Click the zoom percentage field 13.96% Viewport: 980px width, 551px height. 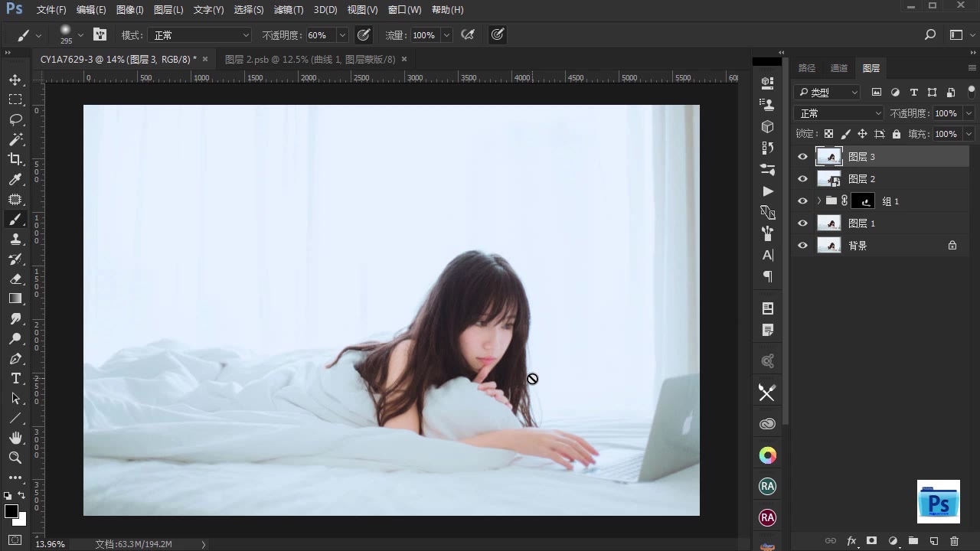tap(51, 544)
